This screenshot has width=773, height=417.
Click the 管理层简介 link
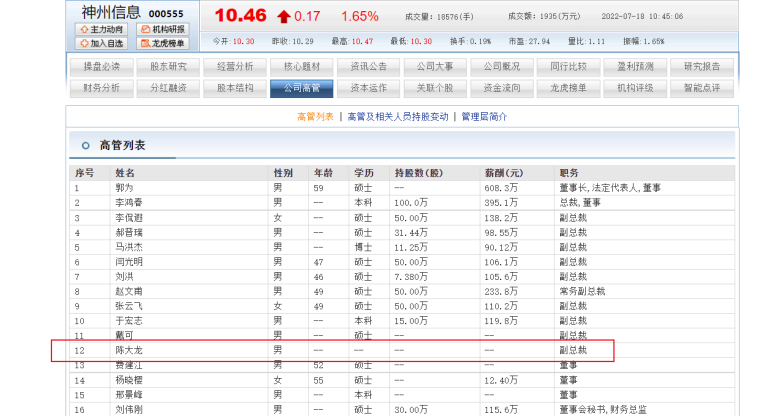[484, 116]
